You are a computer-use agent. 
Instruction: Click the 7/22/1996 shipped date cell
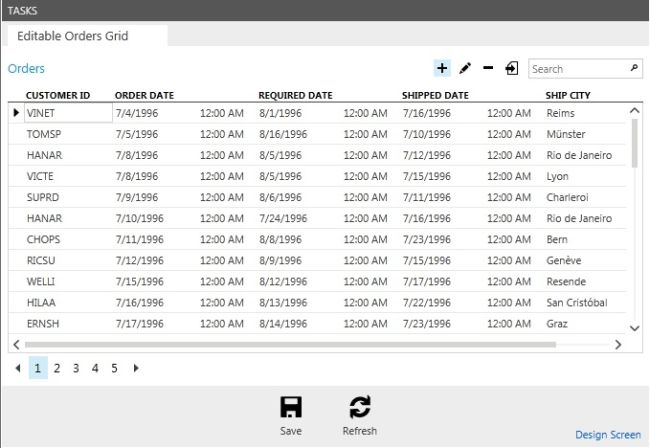(427, 303)
